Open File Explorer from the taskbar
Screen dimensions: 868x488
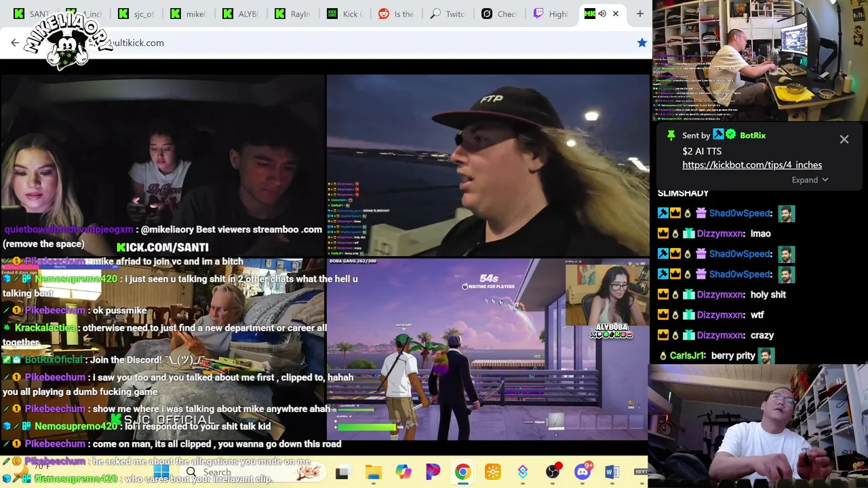pos(373,472)
